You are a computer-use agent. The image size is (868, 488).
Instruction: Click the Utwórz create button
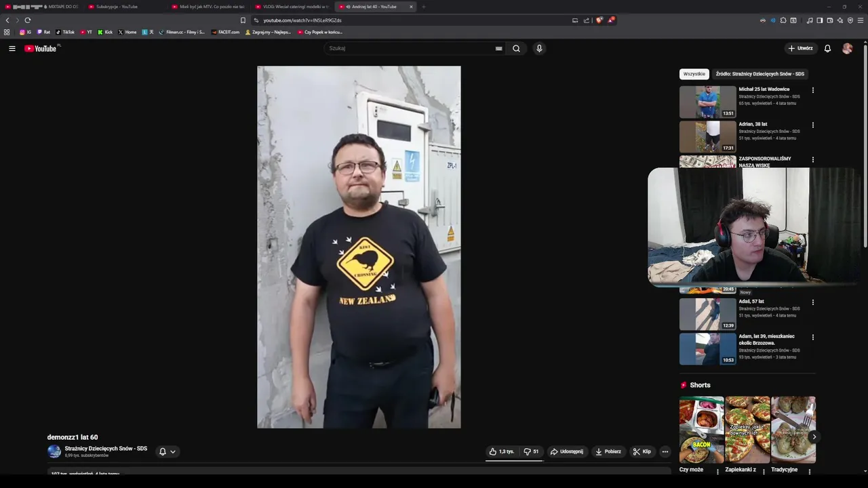pos(800,48)
